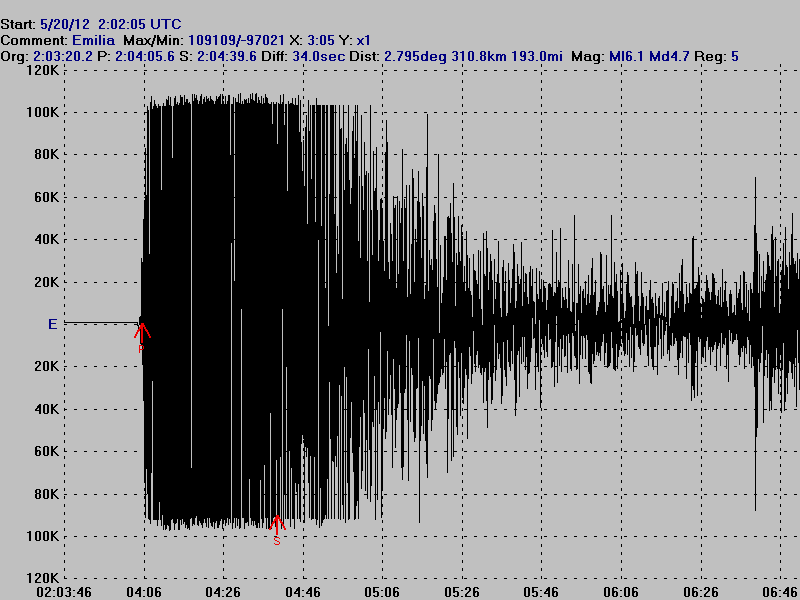This screenshot has width=800, height=600.
Task: Click magnitude value Ml6.1
Action: point(626,56)
